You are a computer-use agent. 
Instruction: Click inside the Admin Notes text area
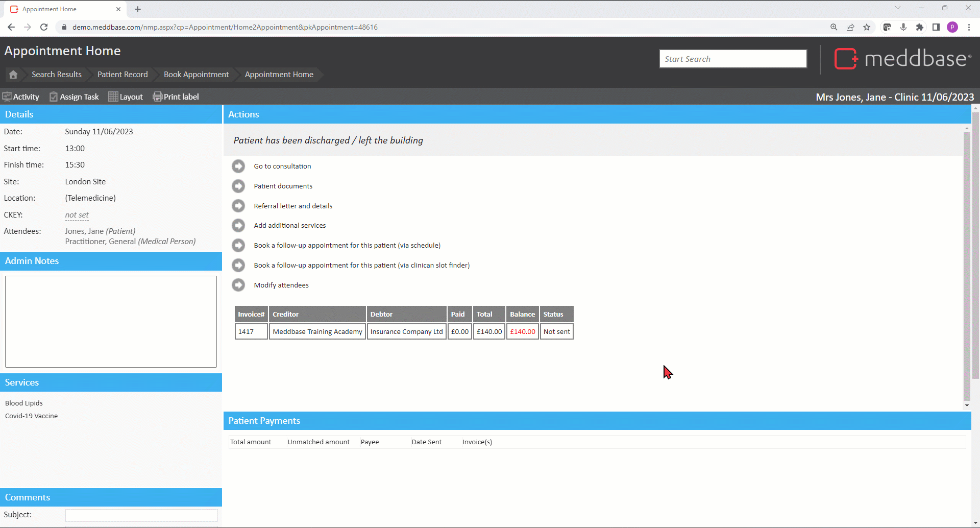(x=111, y=321)
